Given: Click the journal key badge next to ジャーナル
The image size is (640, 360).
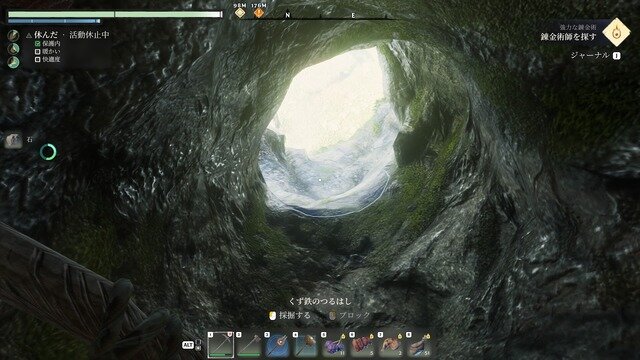Looking at the screenshot, I should tap(616, 56).
